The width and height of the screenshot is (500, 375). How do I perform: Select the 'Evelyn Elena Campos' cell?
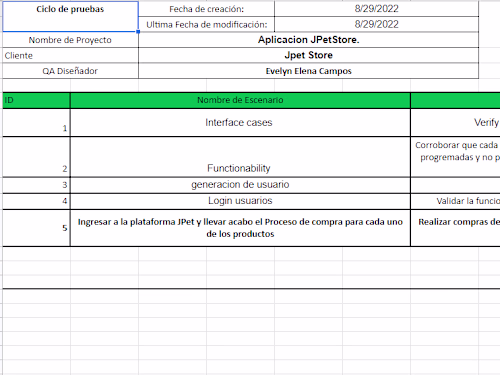tap(308, 71)
